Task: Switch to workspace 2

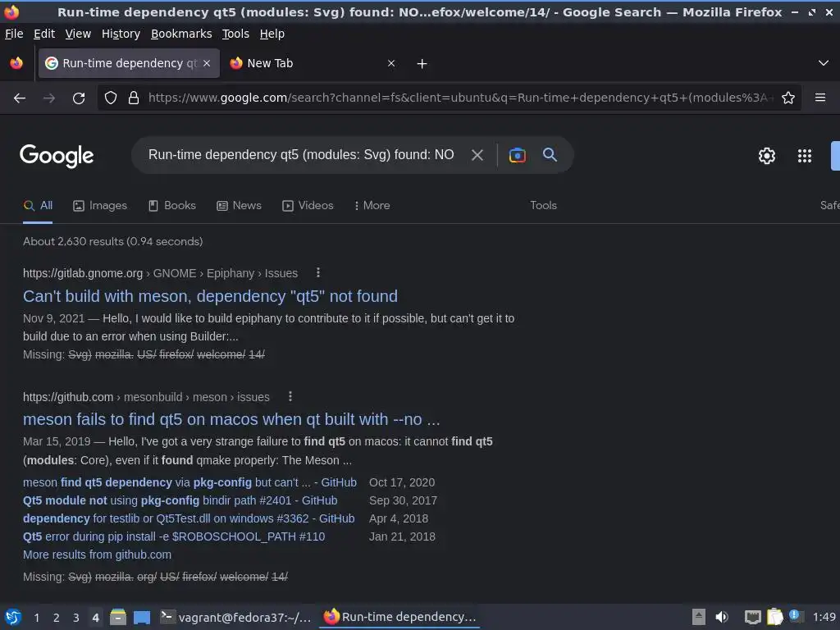Action: [x=57, y=618]
